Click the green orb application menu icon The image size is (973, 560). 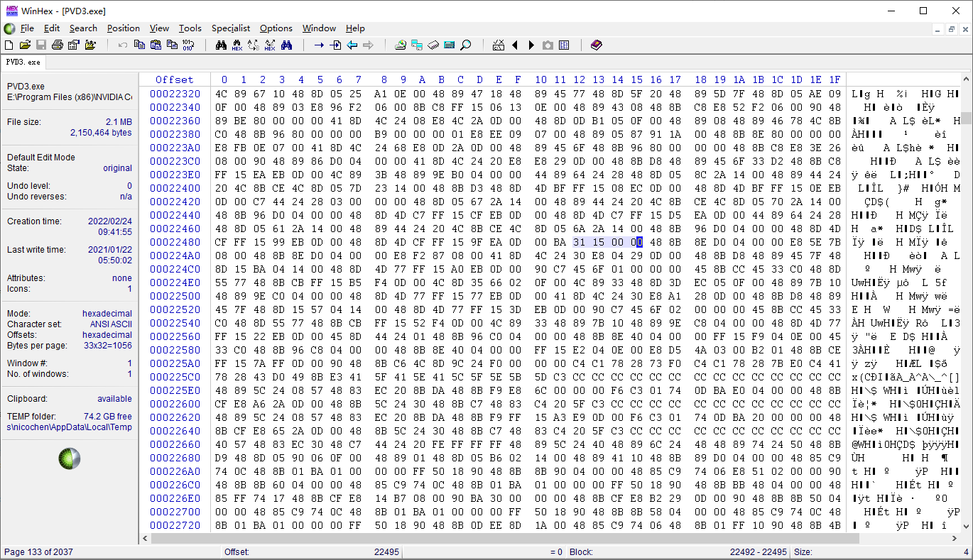(9, 28)
